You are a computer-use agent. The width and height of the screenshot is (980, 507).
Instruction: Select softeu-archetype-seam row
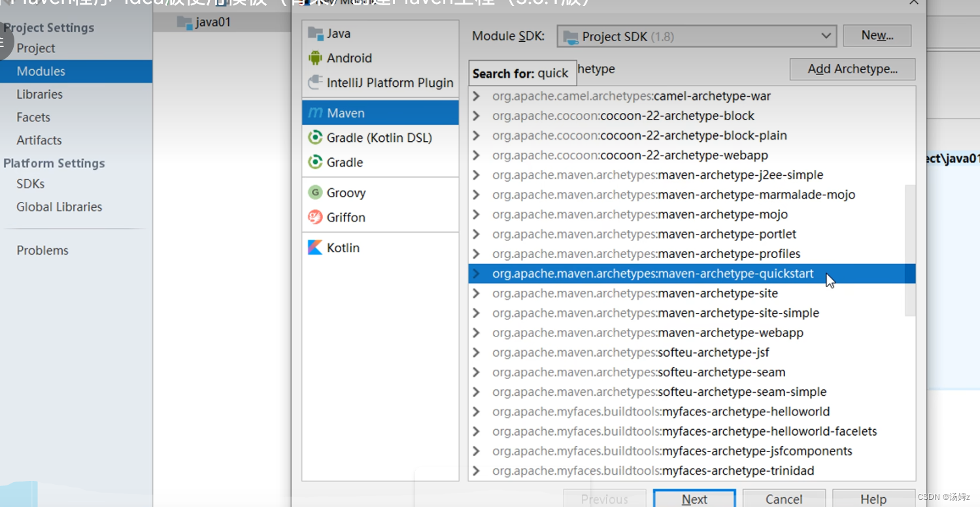click(692, 372)
